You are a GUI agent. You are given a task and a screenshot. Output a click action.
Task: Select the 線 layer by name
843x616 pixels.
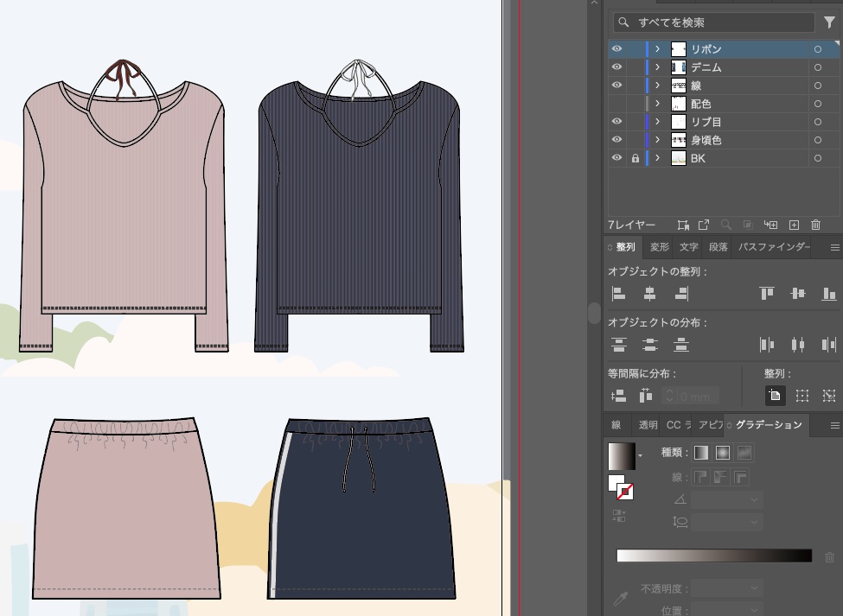point(696,86)
